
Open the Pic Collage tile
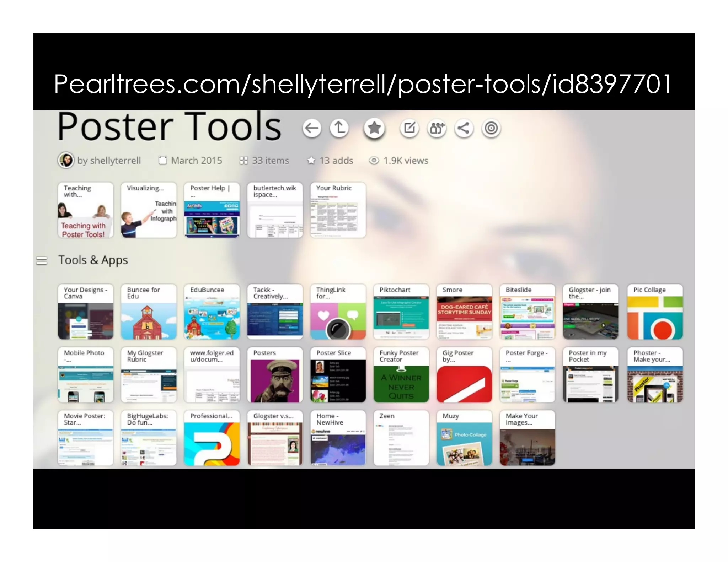[x=655, y=312]
